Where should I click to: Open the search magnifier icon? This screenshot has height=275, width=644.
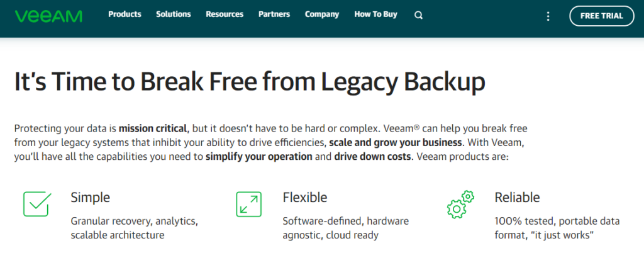pyautogui.click(x=418, y=16)
